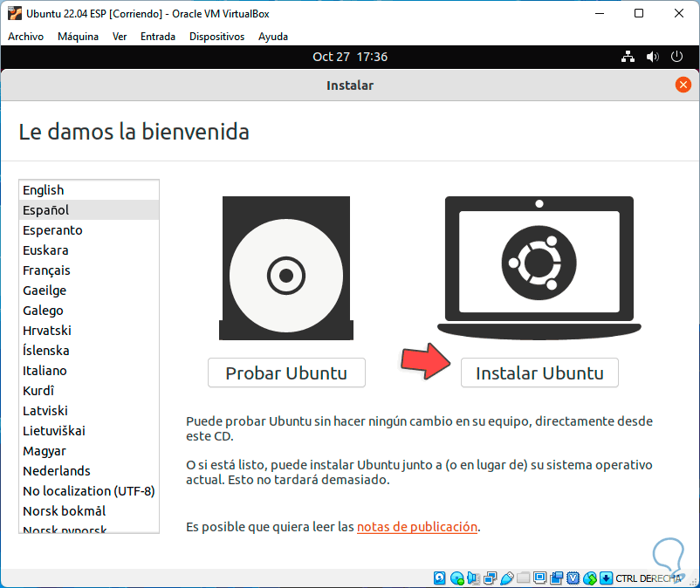Select Magyar in the language list
Image resolution: width=700 pixels, height=588 pixels.
coord(89,451)
